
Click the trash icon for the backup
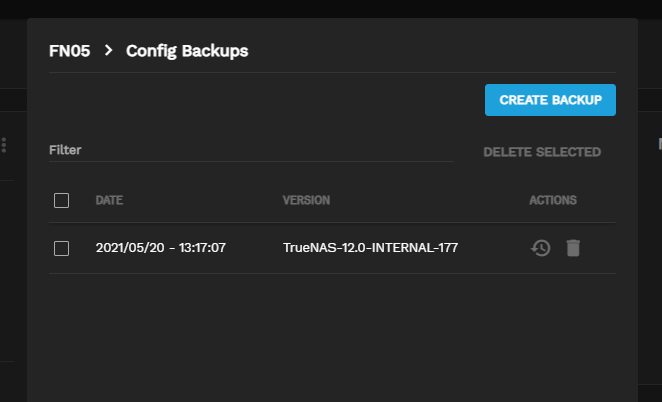pos(573,248)
